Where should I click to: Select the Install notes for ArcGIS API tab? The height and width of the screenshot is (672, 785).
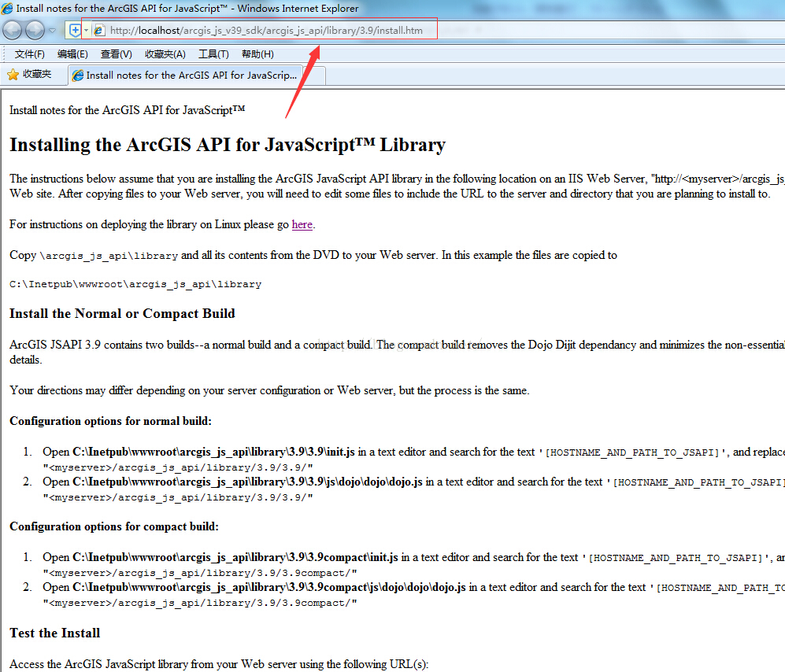pos(185,75)
